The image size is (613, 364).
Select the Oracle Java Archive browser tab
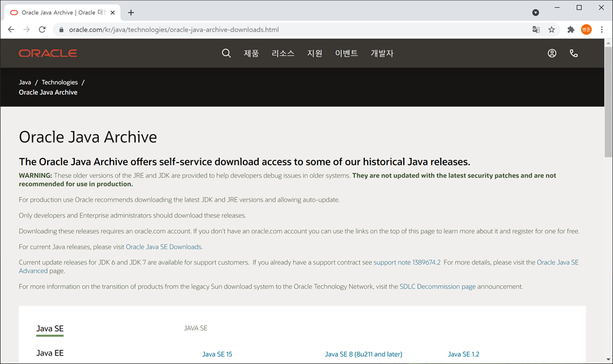[62, 12]
